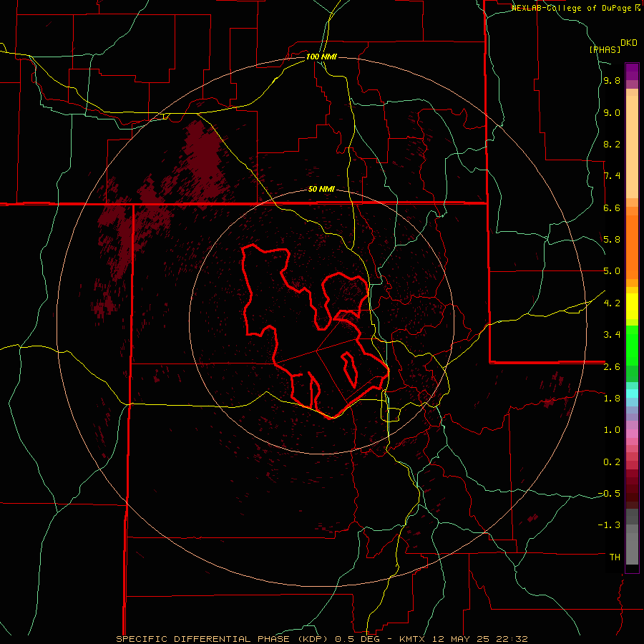Viewport: 644px width, 644px height.
Task: Pick the yellow color bar segment
Action: click(632, 306)
